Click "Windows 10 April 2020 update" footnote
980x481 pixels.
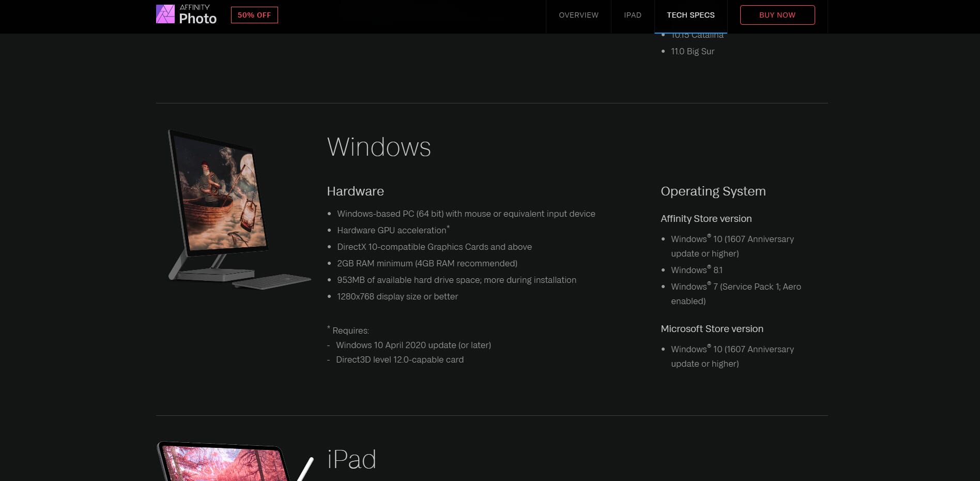pyautogui.click(x=414, y=345)
